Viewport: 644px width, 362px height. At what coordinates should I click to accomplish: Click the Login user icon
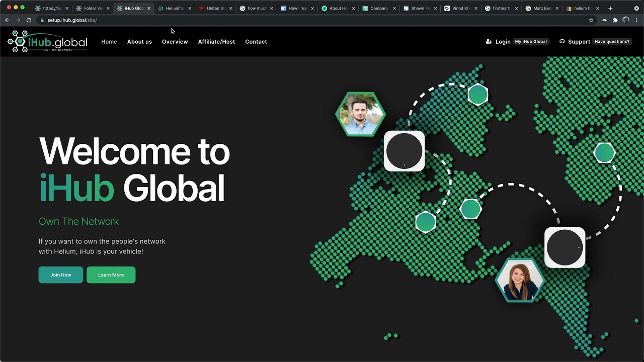coord(489,42)
